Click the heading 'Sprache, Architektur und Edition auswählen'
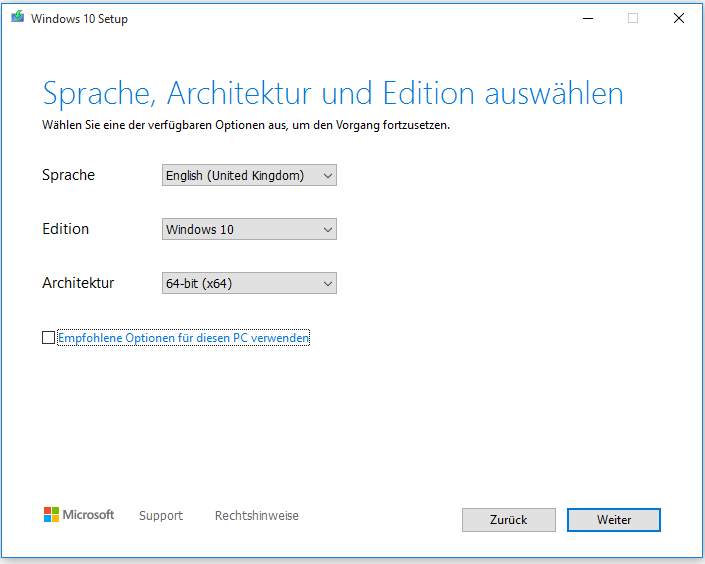Viewport: 705px width, 564px height. [333, 94]
